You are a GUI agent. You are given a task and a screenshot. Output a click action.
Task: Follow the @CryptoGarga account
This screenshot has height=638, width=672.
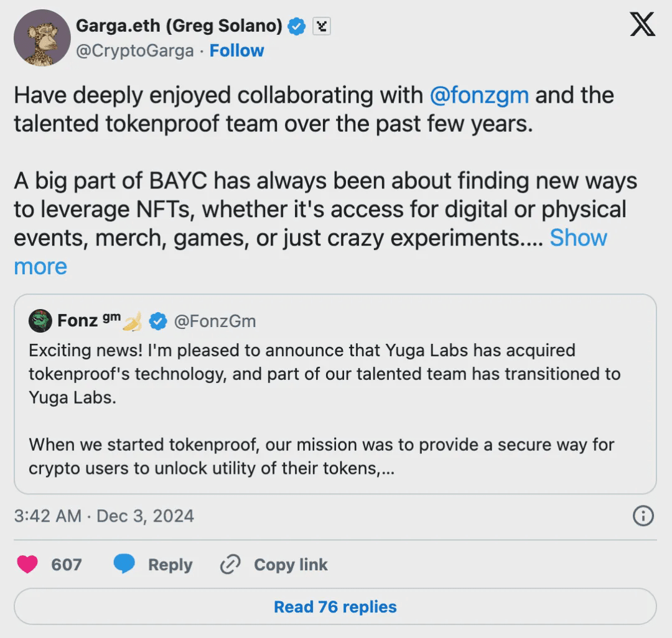(x=236, y=51)
